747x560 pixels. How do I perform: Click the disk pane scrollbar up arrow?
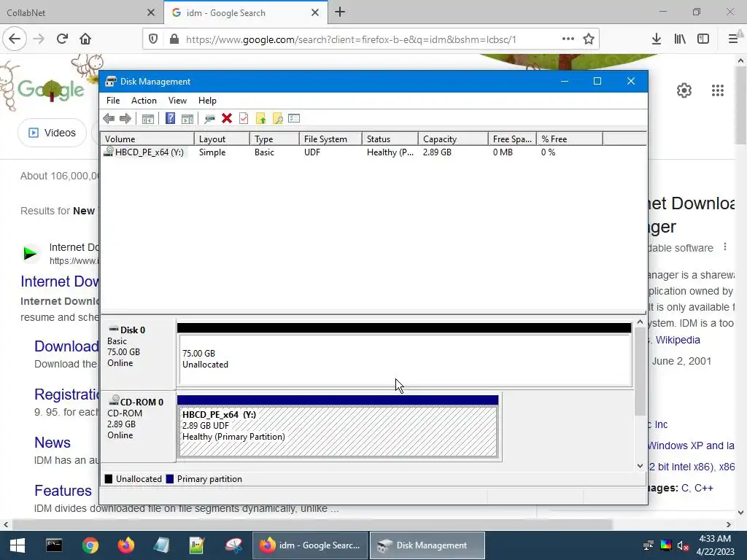(x=640, y=322)
